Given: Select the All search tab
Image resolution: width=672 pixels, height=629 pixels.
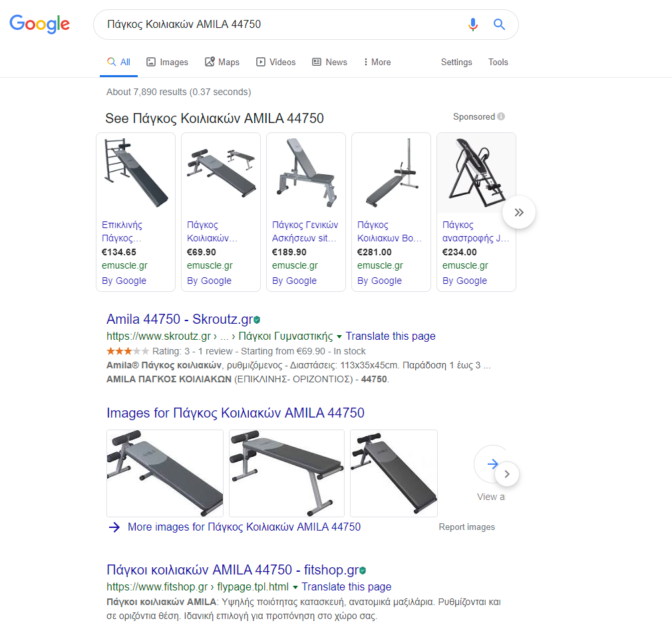Looking at the screenshot, I should point(118,62).
